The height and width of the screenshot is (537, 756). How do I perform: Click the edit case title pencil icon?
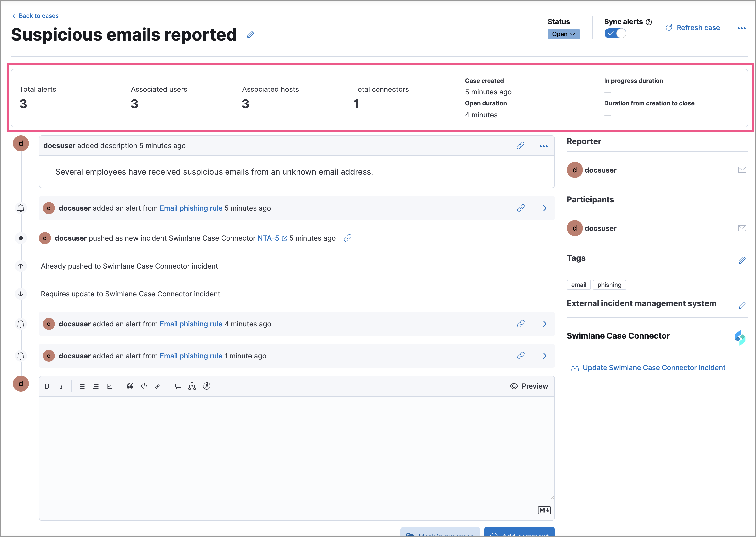pos(251,34)
